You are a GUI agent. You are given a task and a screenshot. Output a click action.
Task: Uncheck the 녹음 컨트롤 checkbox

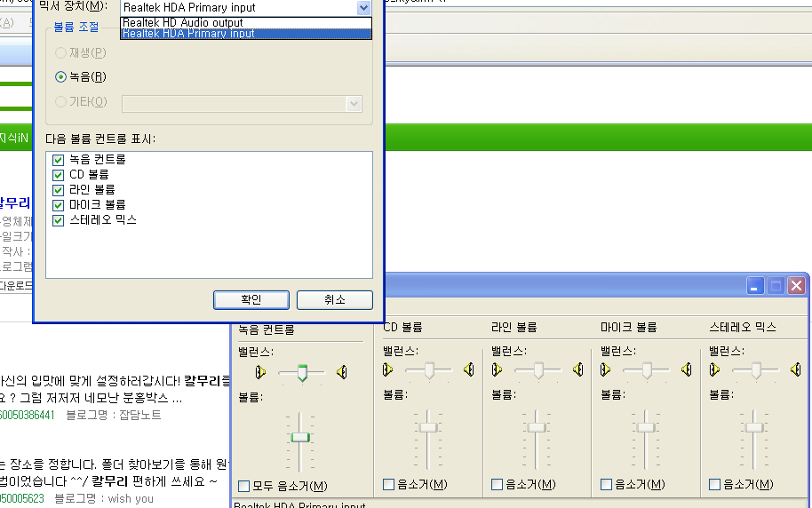coord(58,160)
